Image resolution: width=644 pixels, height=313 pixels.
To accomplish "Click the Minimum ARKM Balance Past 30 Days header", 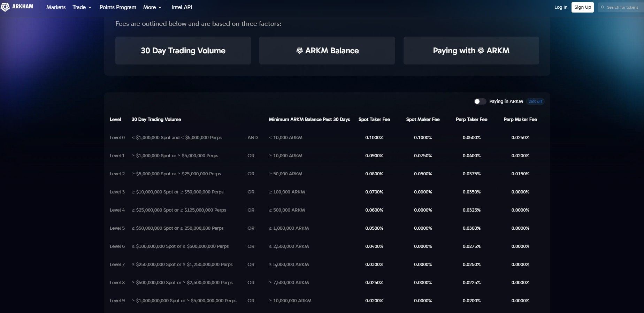I will pos(309,119).
